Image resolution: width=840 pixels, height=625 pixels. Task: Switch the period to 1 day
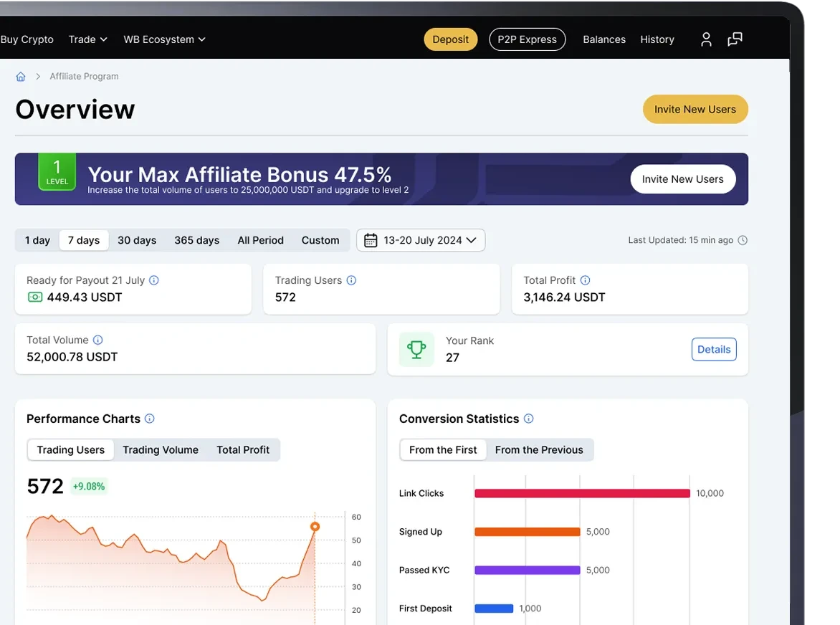click(37, 240)
